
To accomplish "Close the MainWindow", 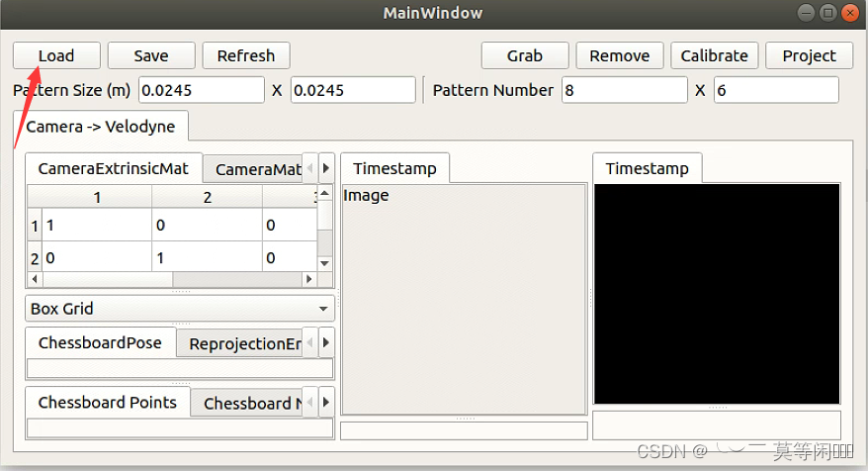I will click(850, 13).
